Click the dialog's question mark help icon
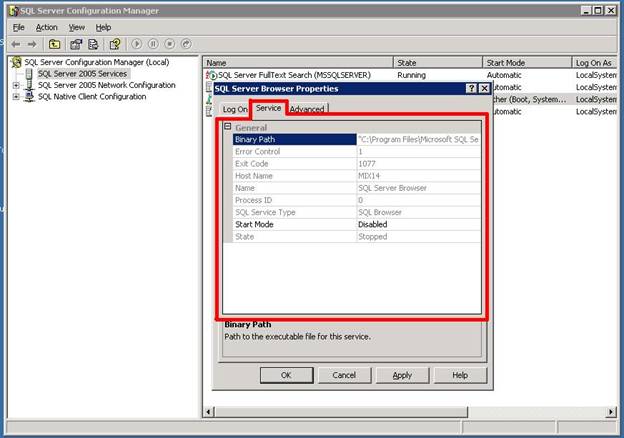Screen dimensions: 624x438 pos(471,88)
